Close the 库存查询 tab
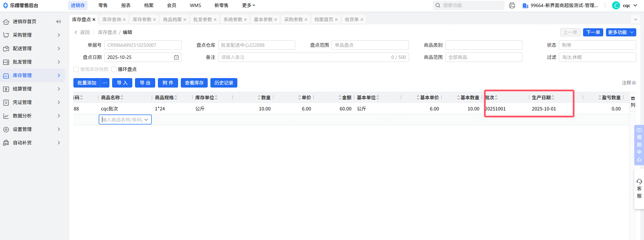This screenshot has width=644, height=240. pyautogui.click(x=124, y=20)
